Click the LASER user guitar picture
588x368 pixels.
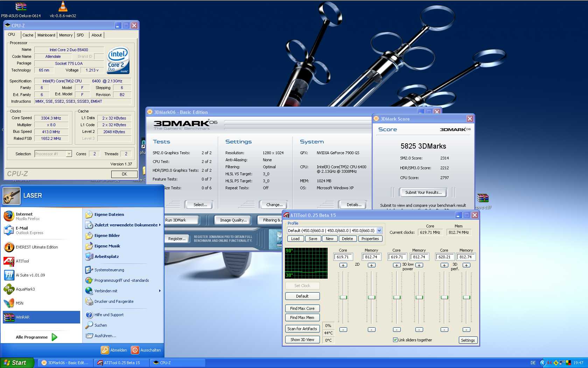point(12,196)
